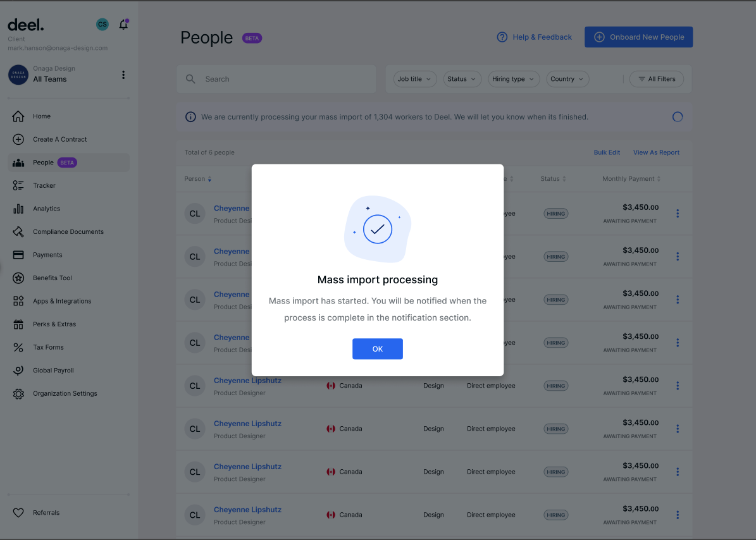Click the Home icon in sidebar
Viewport: 756px width, 540px height.
click(x=18, y=116)
